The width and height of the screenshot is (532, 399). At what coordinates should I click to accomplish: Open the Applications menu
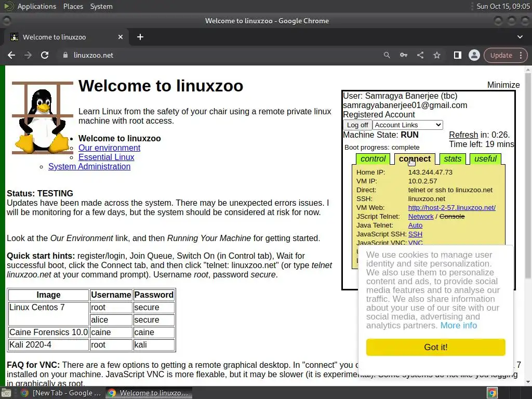click(x=37, y=6)
